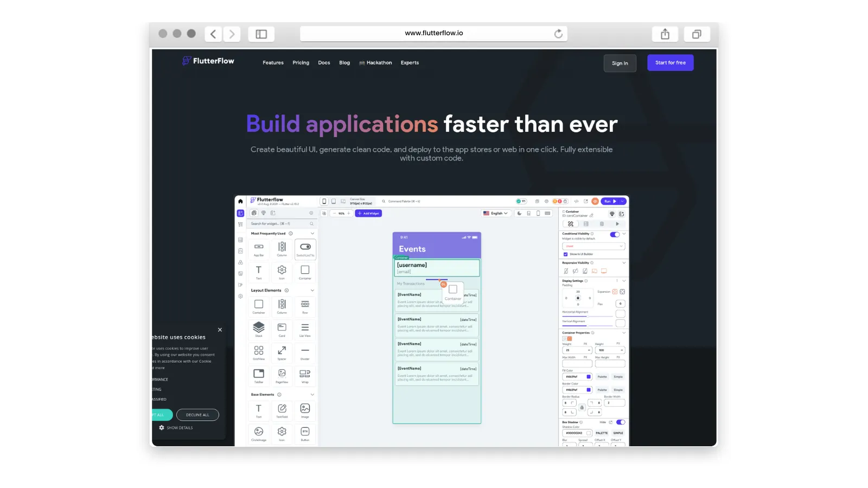The width and height of the screenshot is (868, 488).
Task: Click Start for free
Action: tap(671, 62)
